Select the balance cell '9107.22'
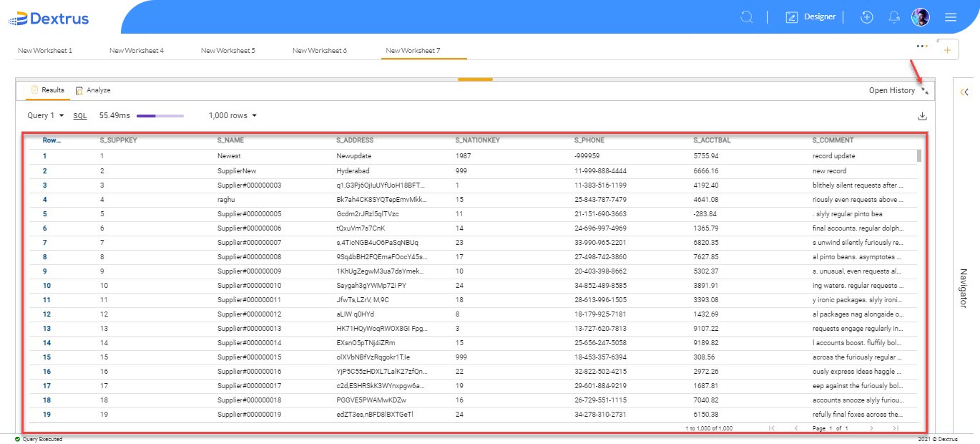 706,328
